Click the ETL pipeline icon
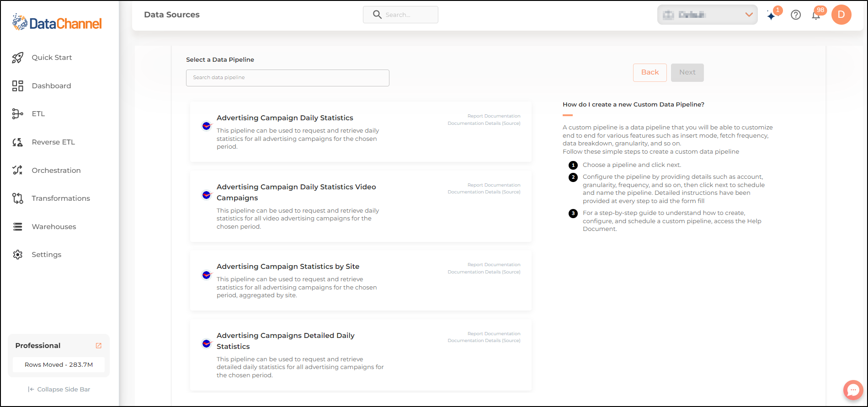Image resolution: width=868 pixels, height=407 pixels. [17, 114]
